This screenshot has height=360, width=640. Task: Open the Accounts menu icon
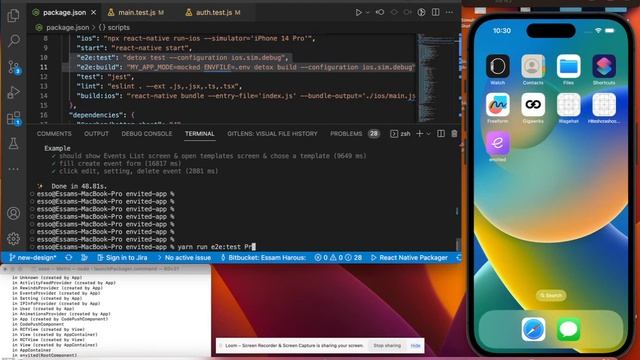click(13, 213)
